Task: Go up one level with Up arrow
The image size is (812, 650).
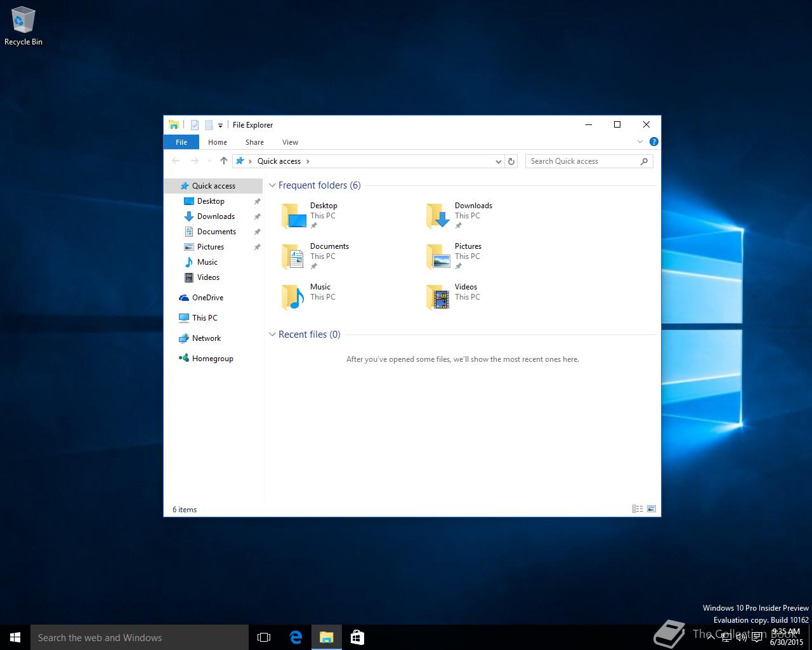Action: click(223, 161)
